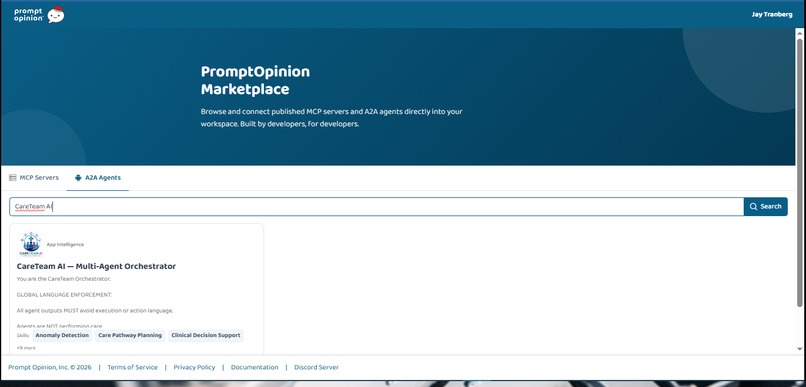Open the Discord Server footer link
Image resolution: width=806 pixels, height=387 pixels.
coord(316,367)
